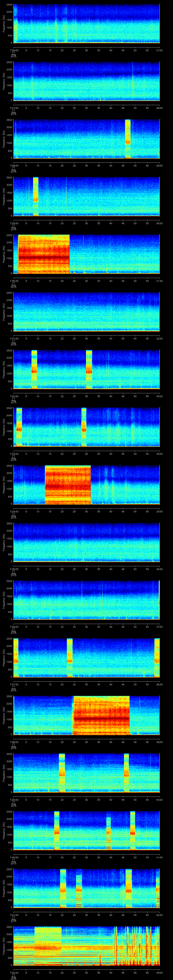Select the wide red burst in 7:34:00 spectrogram
This screenshot has height=980, width=173.
pos(68,485)
